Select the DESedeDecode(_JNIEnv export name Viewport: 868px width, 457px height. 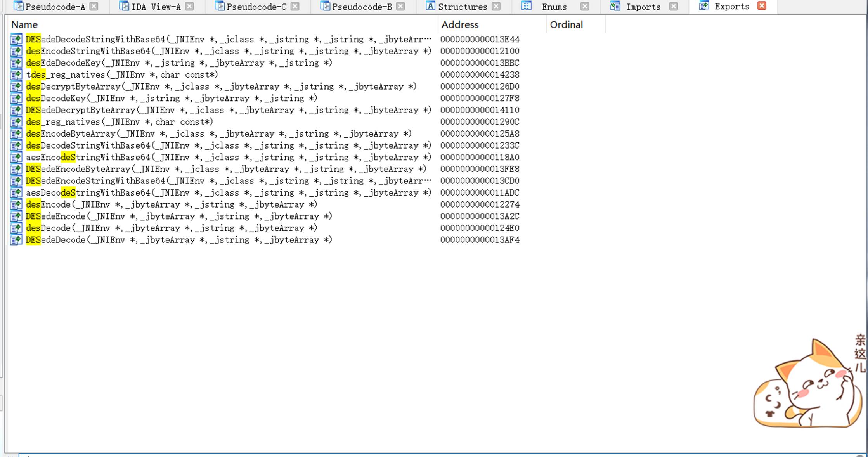pyautogui.click(x=179, y=240)
